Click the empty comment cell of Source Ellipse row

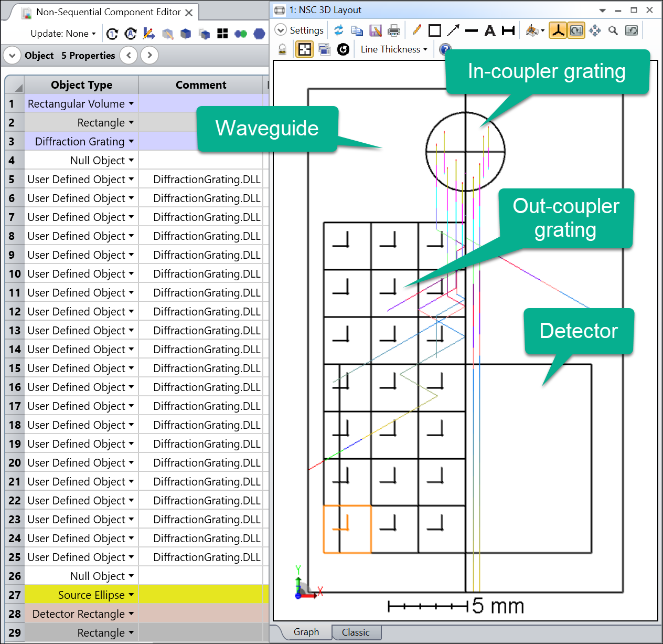pos(201,595)
